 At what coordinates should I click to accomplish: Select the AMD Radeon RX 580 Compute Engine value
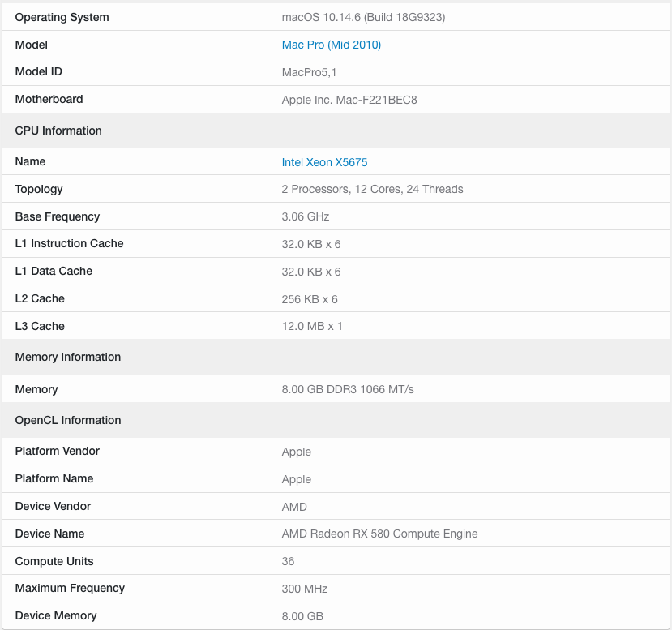pos(379,534)
